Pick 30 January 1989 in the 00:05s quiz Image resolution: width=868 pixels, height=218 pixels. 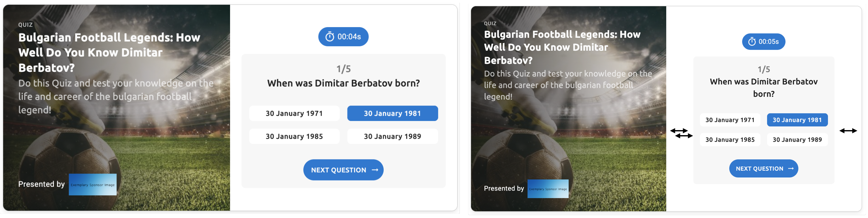[797, 140]
